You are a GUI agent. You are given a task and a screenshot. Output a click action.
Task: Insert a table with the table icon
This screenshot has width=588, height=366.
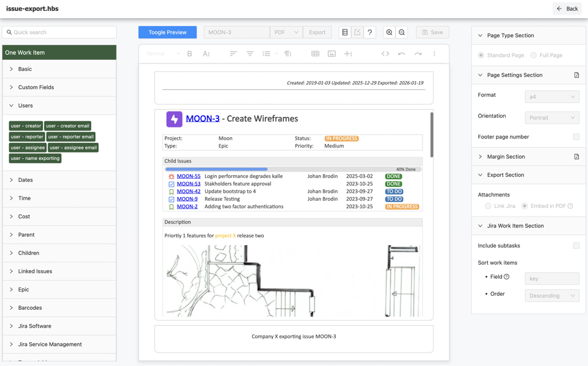(316, 54)
